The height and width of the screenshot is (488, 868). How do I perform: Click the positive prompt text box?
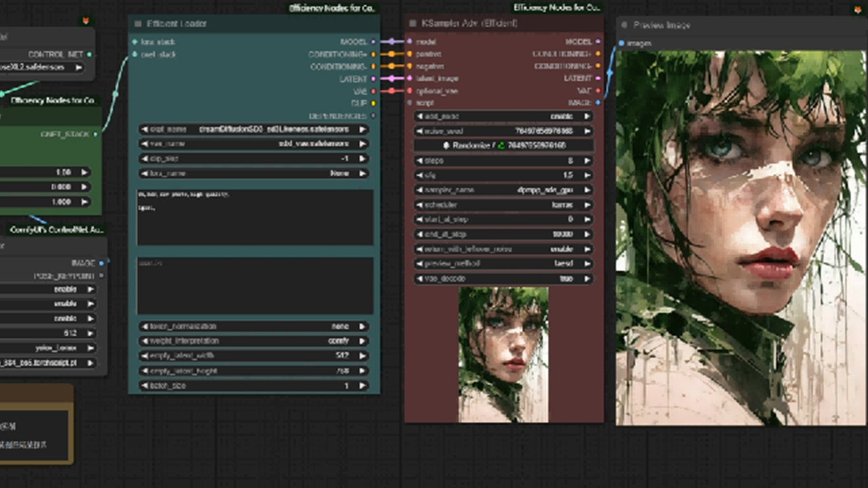(x=255, y=218)
